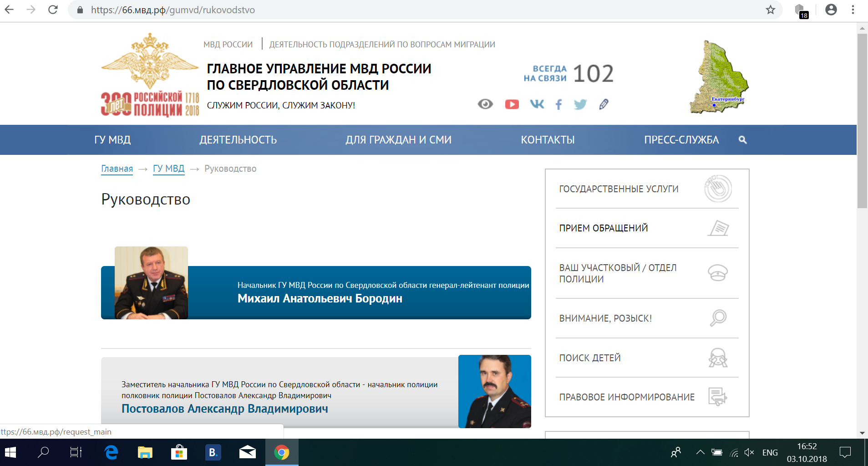Open the ПРИЕМ ОБРАЩЕНИЙ sidebar link
Image resolution: width=868 pixels, height=466 pixels.
tap(603, 228)
